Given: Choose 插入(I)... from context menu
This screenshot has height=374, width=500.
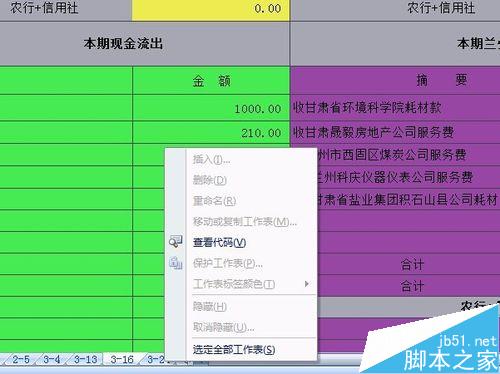Looking at the screenshot, I should [x=211, y=160].
